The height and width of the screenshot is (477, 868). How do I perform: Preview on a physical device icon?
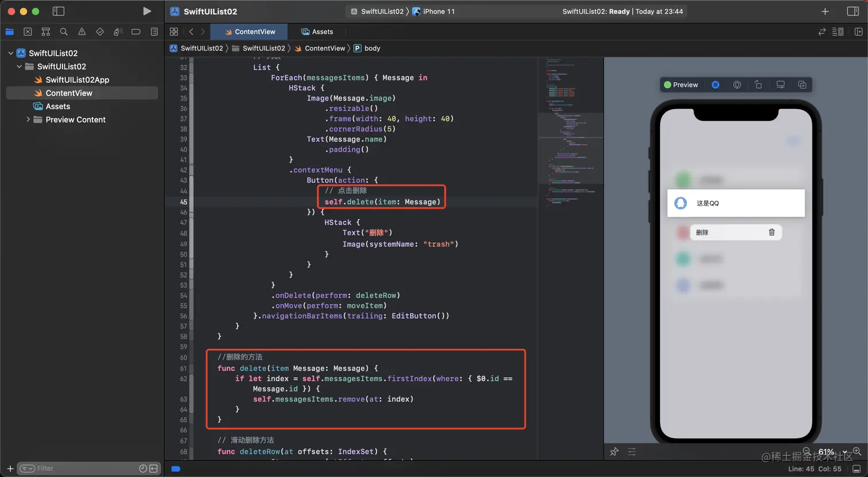pyautogui.click(x=737, y=84)
